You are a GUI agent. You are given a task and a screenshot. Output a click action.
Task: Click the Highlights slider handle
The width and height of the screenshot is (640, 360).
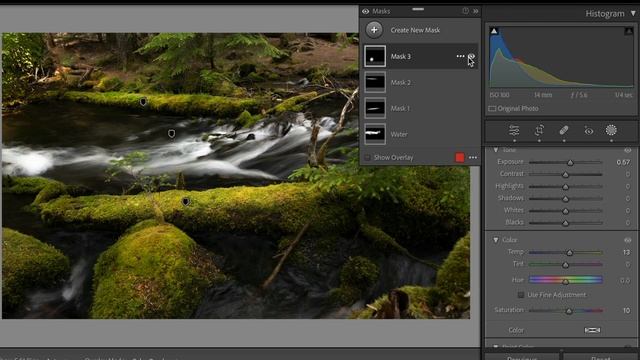pos(565,187)
